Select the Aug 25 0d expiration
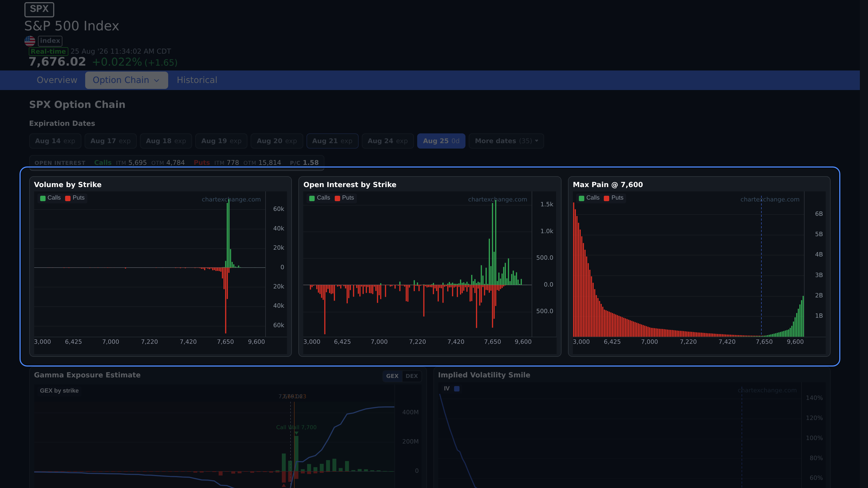The image size is (868, 488). (x=441, y=141)
